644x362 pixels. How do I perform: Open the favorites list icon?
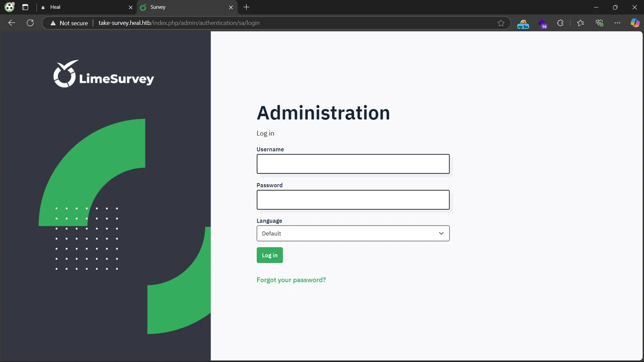click(580, 23)
